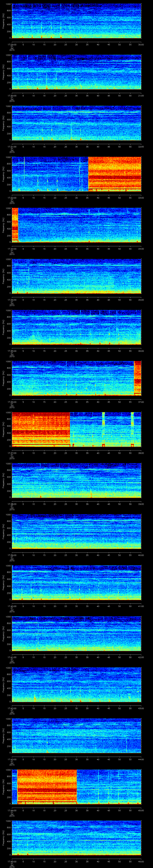Click the "41:00" end label of the 17:40:00 axis
This screenshot has width=153, height=868.
[x=141, y=606]
